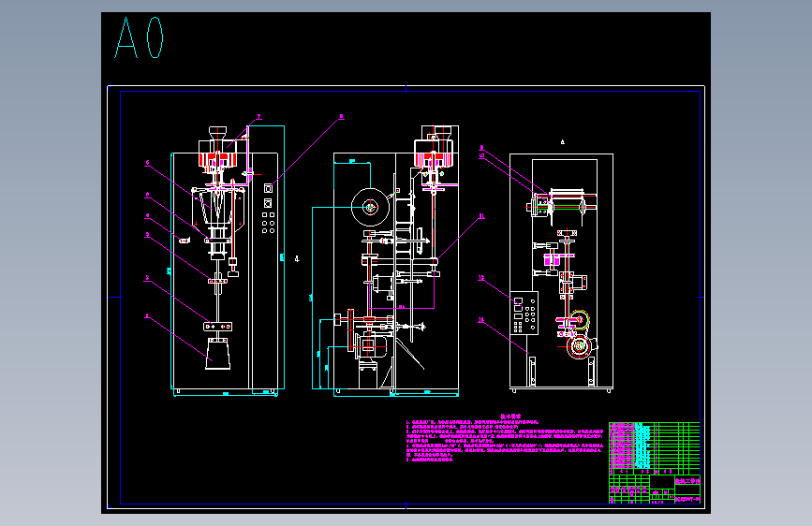Click the green parts list table
The height and width of the screenshot is (526, 812).
tap(654, 448)
